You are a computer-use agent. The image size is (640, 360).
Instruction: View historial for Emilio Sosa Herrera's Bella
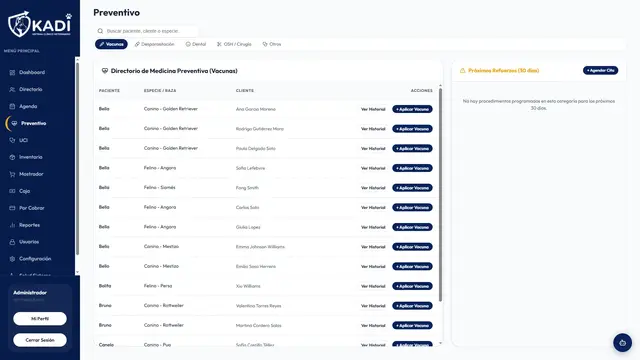click(x=373, y=267)
